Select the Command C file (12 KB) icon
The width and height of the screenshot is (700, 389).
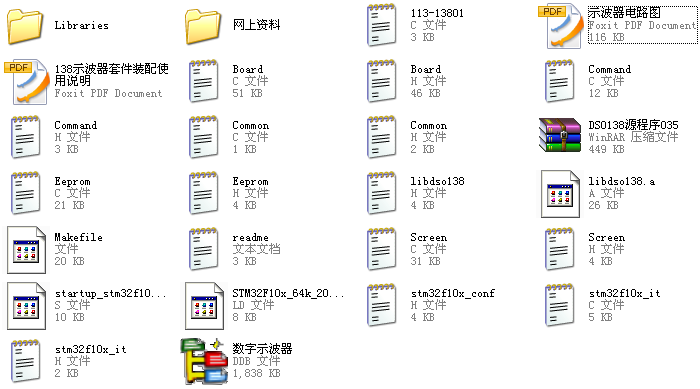(559, 81)
